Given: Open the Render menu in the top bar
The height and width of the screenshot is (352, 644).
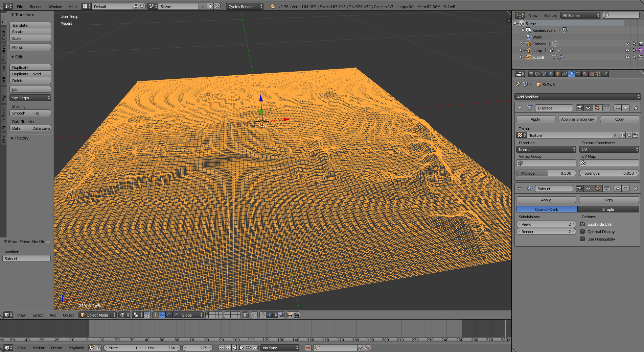Looking at the screenshot, I should coord(36,6).
